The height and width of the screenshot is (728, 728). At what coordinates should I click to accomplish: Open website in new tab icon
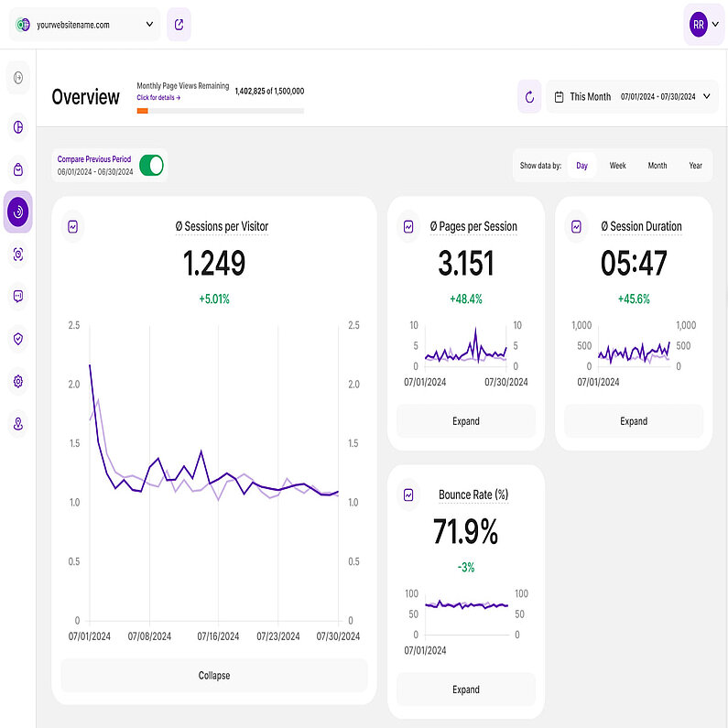(179, 25)
